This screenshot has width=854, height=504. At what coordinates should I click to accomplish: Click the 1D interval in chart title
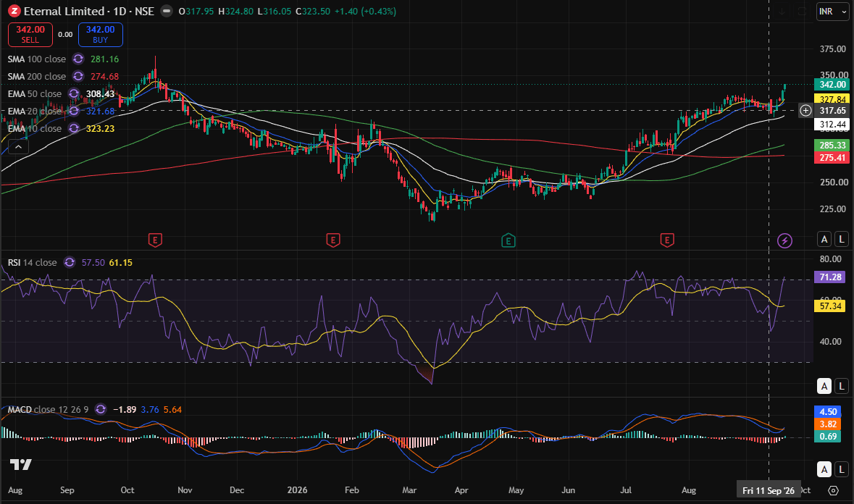[x=120, y=11]
